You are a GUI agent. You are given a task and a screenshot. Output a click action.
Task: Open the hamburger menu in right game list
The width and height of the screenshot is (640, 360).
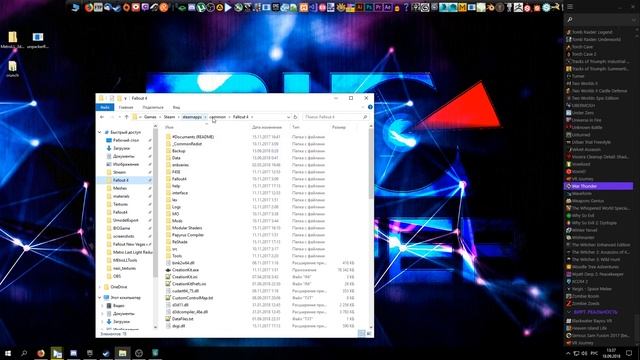click(x=570, y=7)
